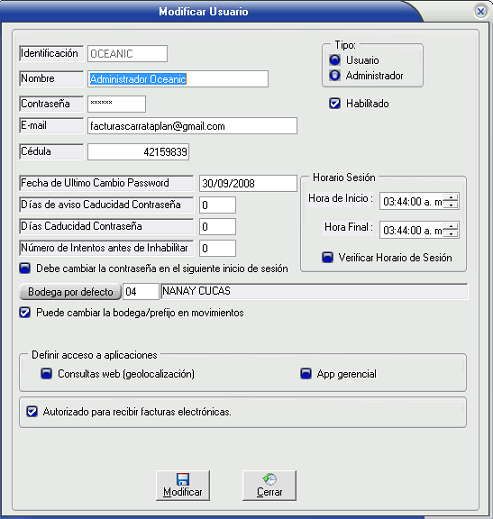493x519 pixels.
Task: Click the E-mail input field
Action: [192, 126]
